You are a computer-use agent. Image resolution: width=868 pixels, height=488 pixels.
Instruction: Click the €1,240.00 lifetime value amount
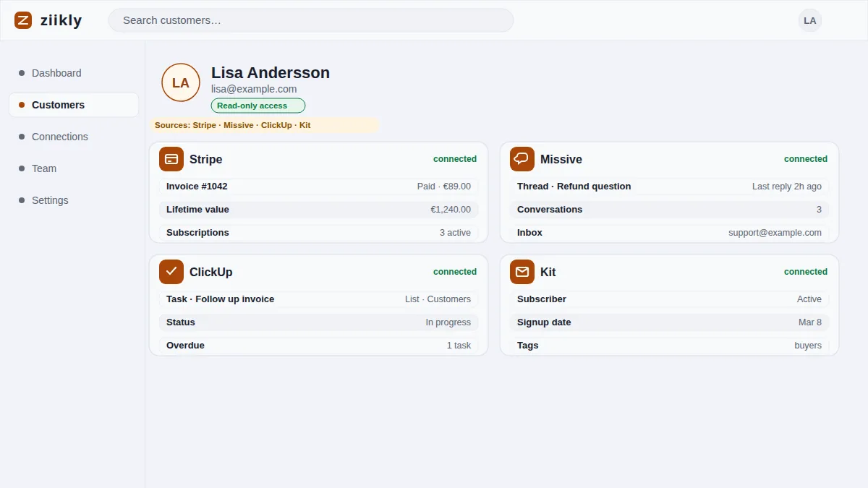tap(451, 210)
